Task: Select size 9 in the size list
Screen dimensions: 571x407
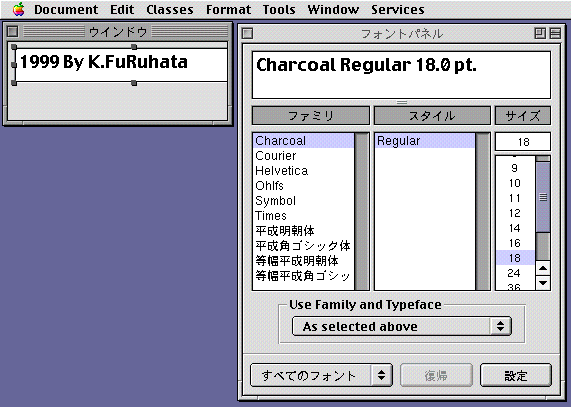Action: (x=515, y=168)
